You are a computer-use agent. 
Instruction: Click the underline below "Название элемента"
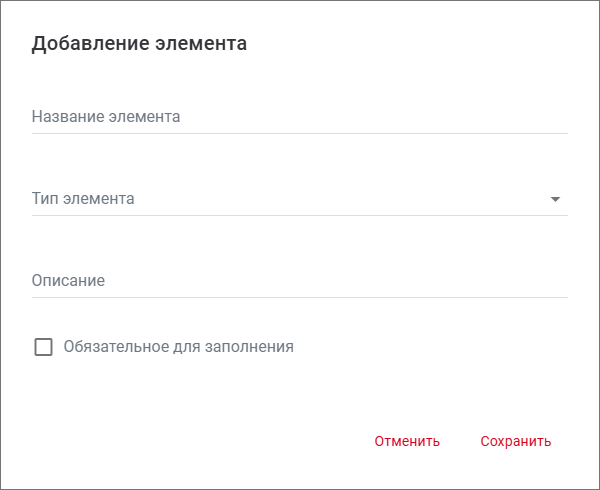pos(299,133)
